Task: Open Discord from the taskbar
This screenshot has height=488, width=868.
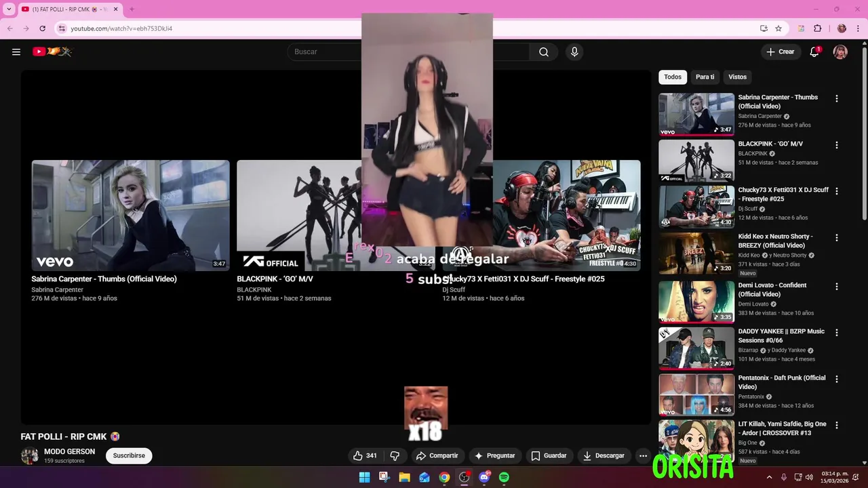Action: point(484,477)
